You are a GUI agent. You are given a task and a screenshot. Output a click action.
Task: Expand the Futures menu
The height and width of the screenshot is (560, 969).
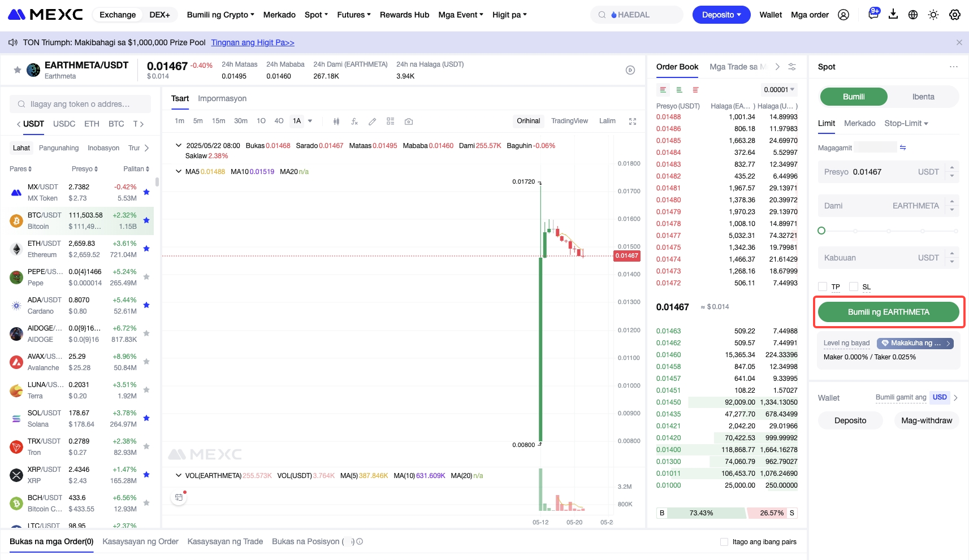tap(354, 15)
